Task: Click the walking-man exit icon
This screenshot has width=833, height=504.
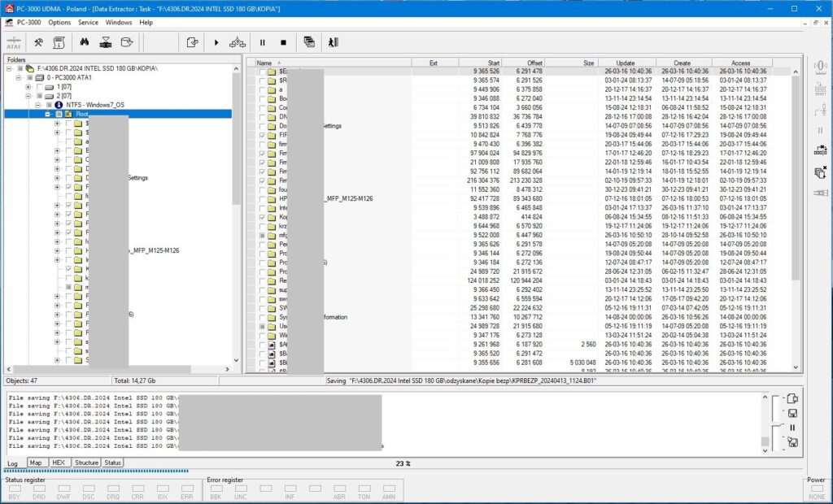Action: [333, 42]
